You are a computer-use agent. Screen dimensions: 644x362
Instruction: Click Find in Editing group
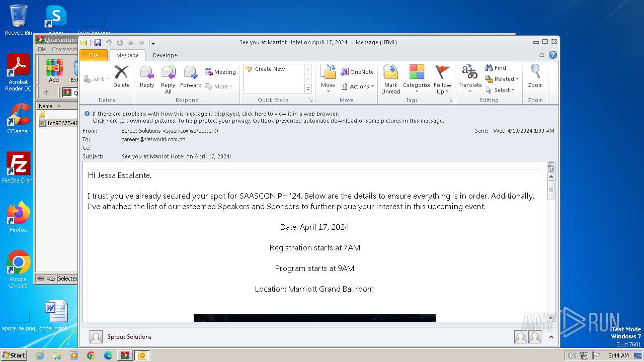pos(496,68)
